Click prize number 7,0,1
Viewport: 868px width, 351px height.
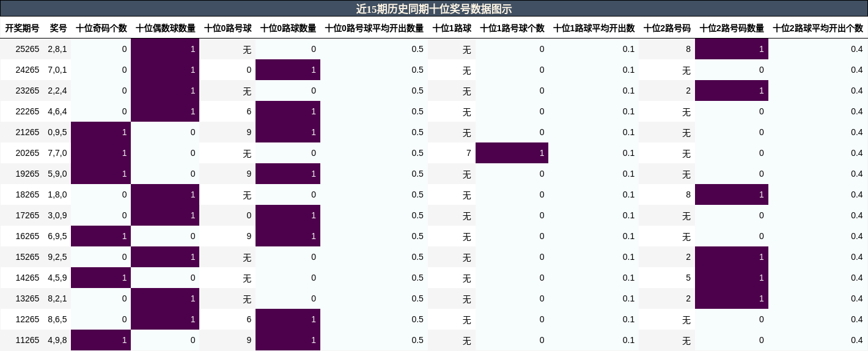pyautogui.click(x=57, y=70)
